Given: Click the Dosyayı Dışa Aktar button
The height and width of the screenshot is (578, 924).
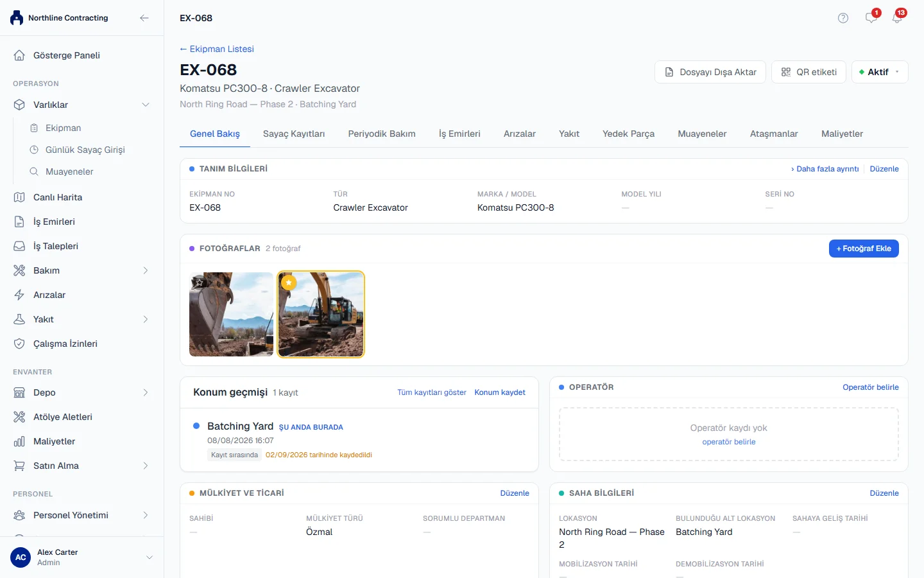Looking at the screenshot, I should (x=710, y=72).
